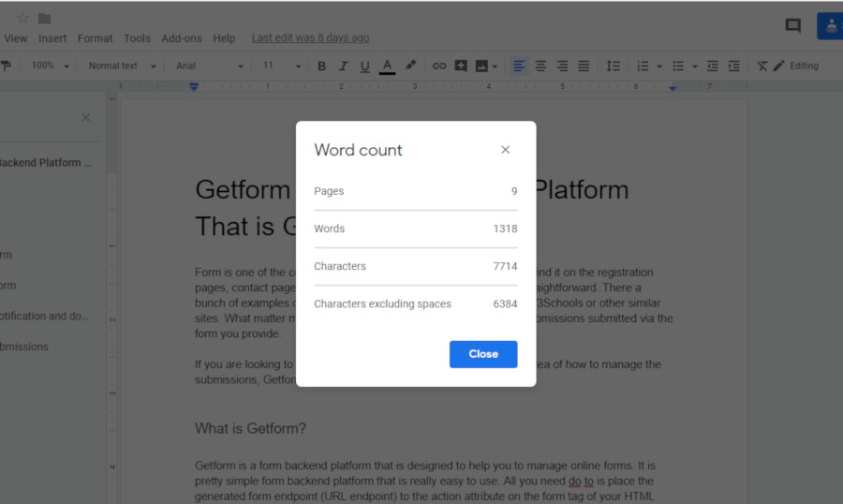This screenshot has width=843, height=504.
Task: Select the 'Backend Platform ...' outline heading
Action: coord(45,162)
